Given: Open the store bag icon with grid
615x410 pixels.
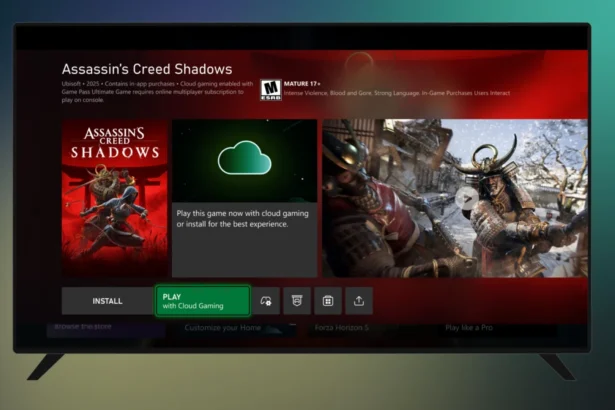Looking at the screenshot, I should click(x=328, y=301).
